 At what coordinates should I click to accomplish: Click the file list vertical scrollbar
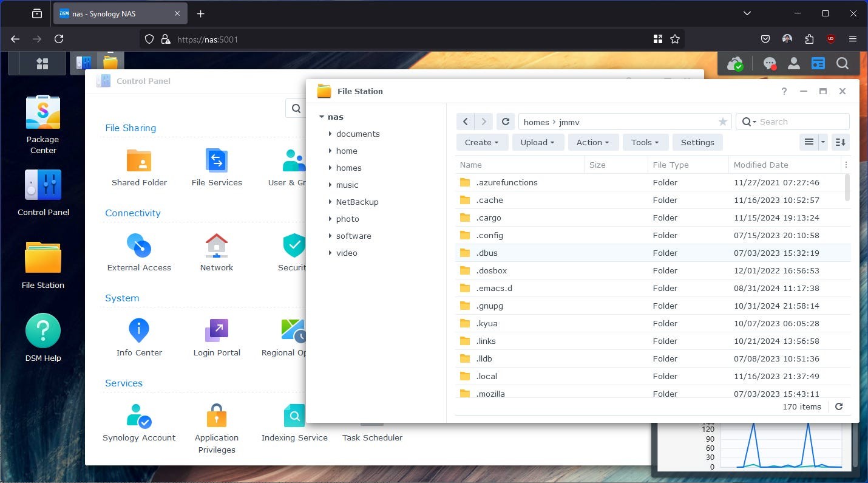847,188
